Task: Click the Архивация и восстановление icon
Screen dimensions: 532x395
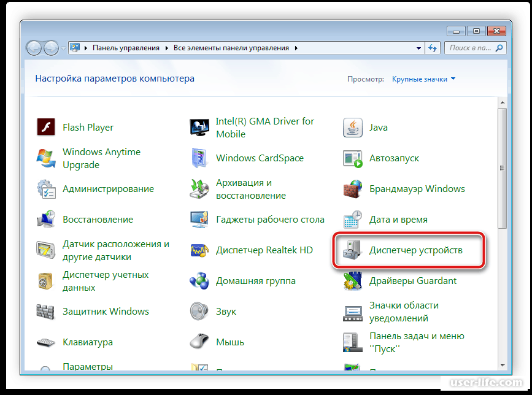Action: [199, 189]
